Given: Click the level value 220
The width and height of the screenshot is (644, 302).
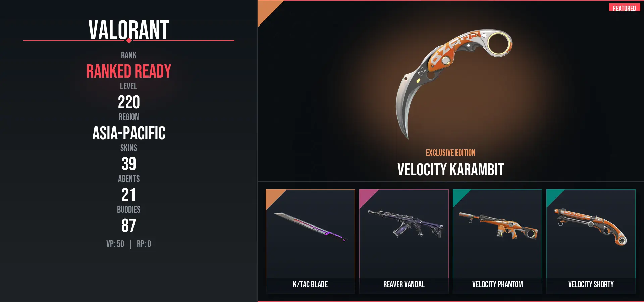Looking at the screenshot, I should 129,102.
